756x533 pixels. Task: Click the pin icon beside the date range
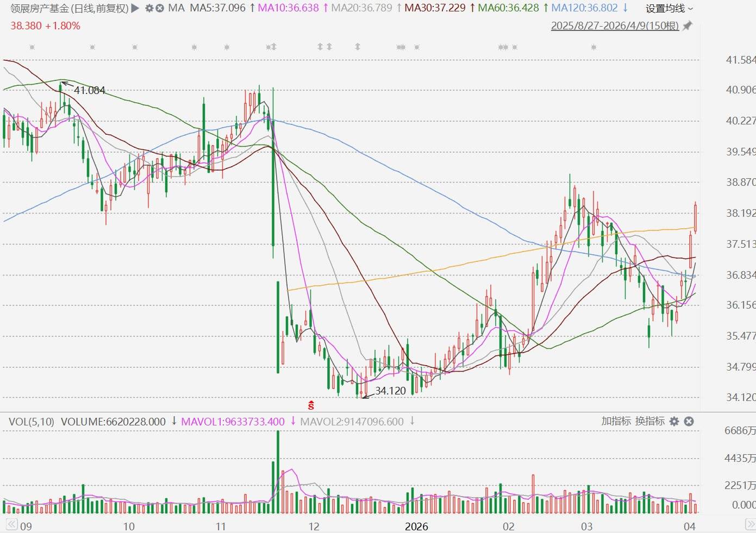688,26
